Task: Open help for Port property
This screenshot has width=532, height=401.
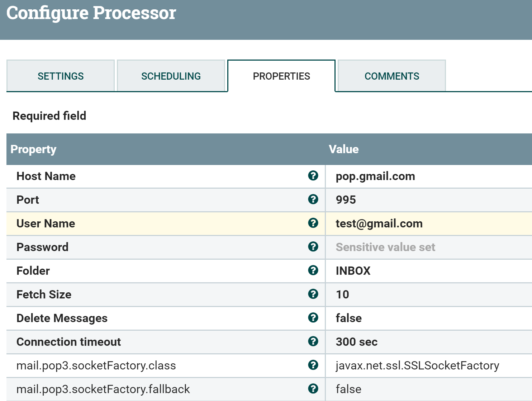Action: tap(314, 199)
